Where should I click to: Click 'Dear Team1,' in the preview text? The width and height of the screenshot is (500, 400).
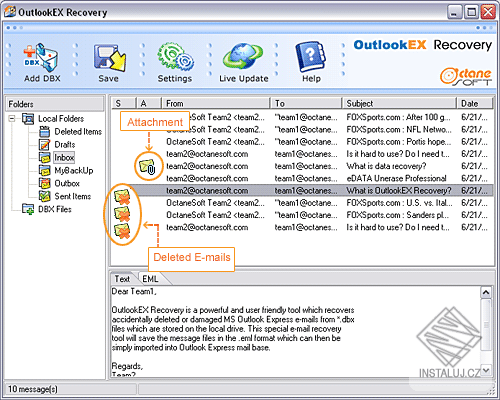tap(134, 291)
